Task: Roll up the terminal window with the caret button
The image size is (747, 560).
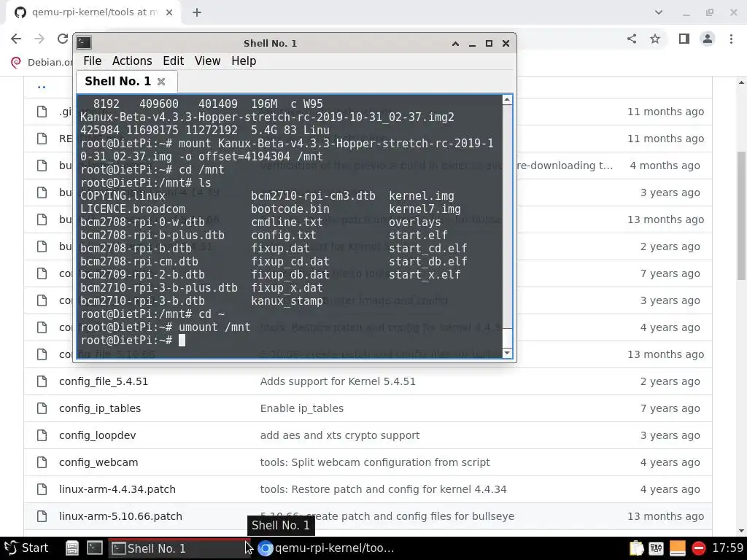Action: pos(455,43)
